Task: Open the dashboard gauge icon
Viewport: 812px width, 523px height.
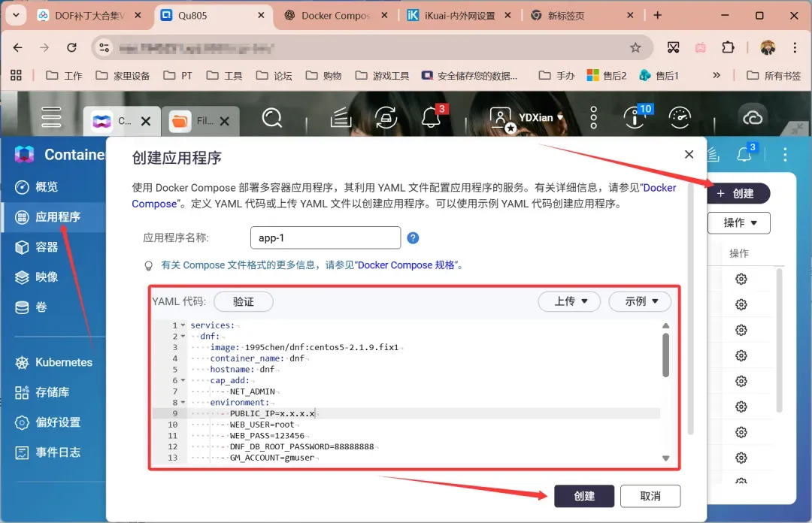Action: [680, 117]
